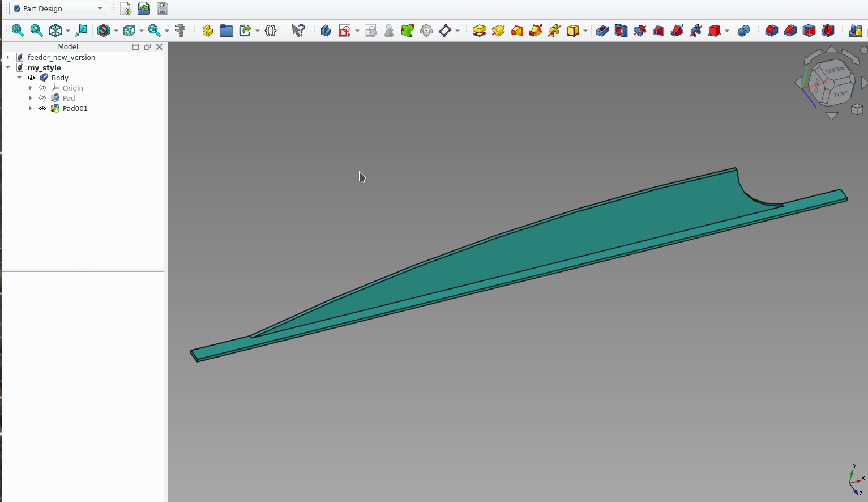Screen dimensions: 868x502
Task: Select feeder_new_version document in tree
Action: click(x=61, y=57)
